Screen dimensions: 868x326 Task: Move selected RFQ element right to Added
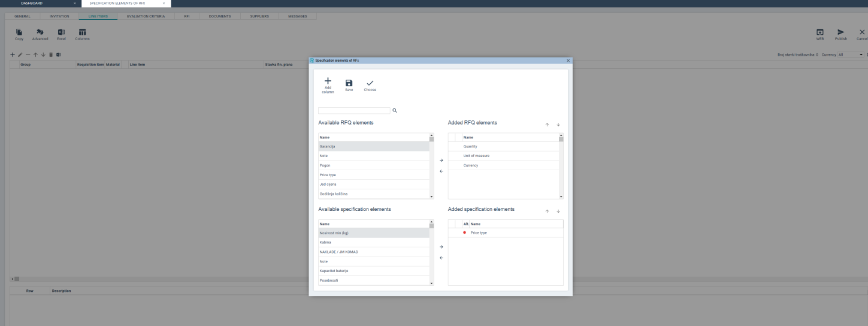tap(441, 161)
